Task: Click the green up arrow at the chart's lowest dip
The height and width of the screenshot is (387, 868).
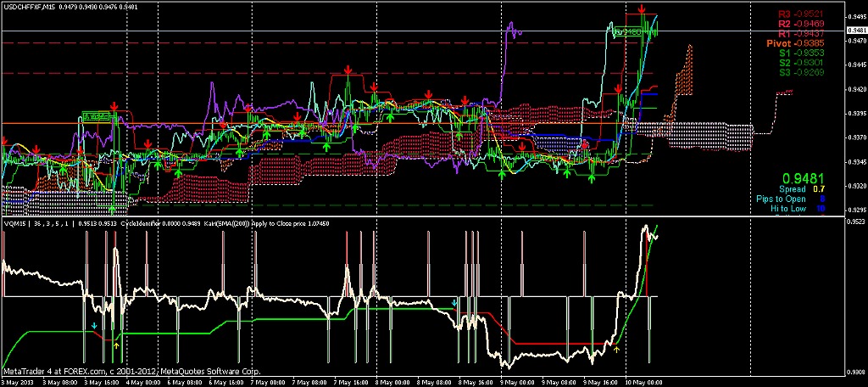Action: pyautogui.click(x=113, y=208)
